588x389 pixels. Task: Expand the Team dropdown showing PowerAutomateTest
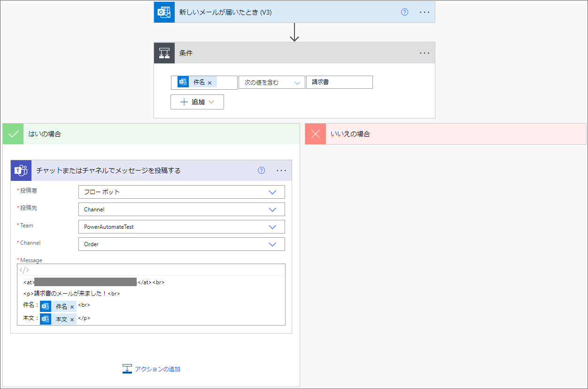coord(182,226)
